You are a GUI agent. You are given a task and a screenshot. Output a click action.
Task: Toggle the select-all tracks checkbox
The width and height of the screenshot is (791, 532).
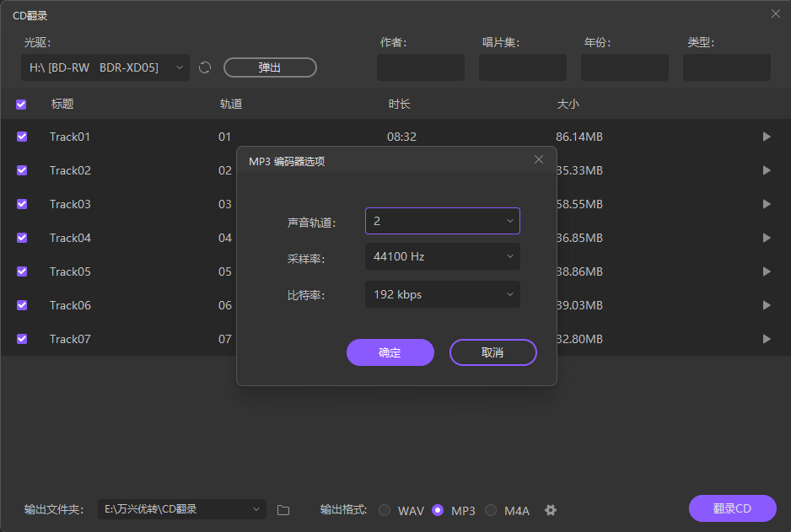pyautogui.click(x=22, y=105)
